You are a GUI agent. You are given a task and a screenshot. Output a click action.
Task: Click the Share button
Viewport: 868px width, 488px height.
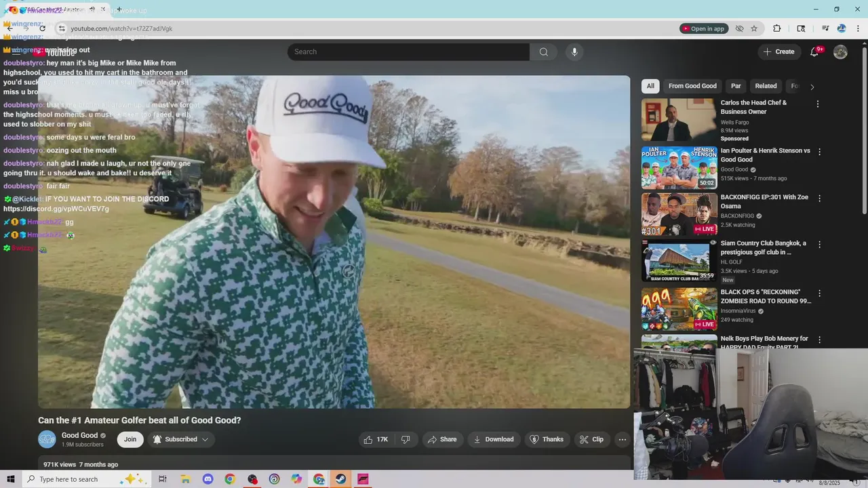[441, 439]
